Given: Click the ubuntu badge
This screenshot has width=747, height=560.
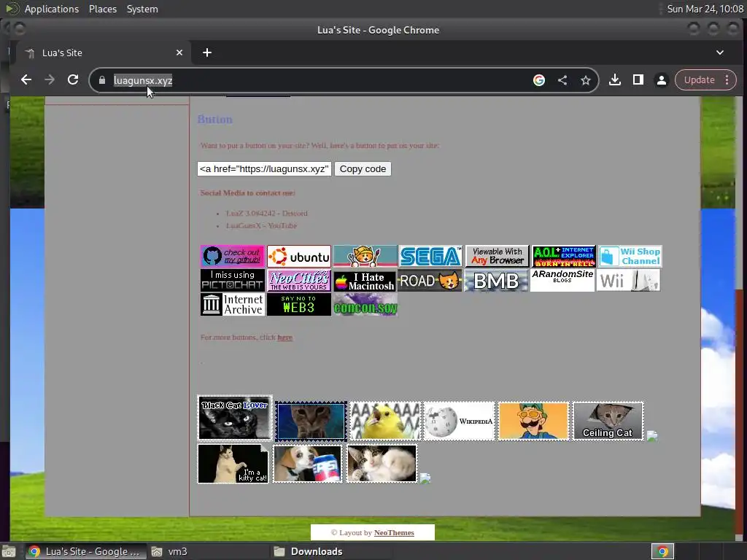Looking at the screenshot, I should (x=299, y=256).
